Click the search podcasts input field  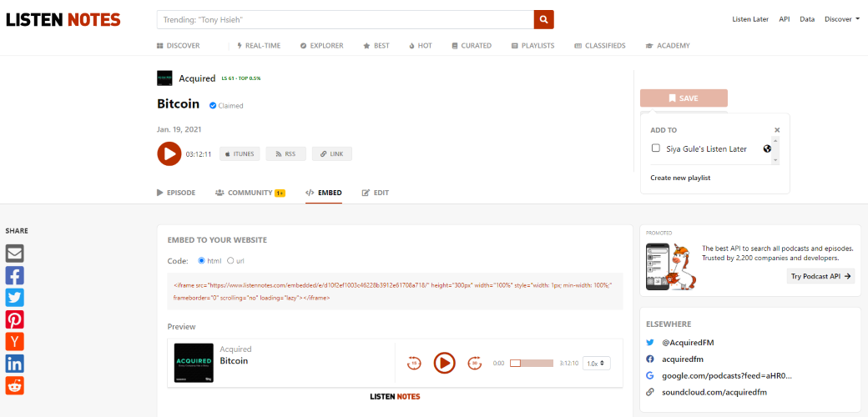point(346,19)
